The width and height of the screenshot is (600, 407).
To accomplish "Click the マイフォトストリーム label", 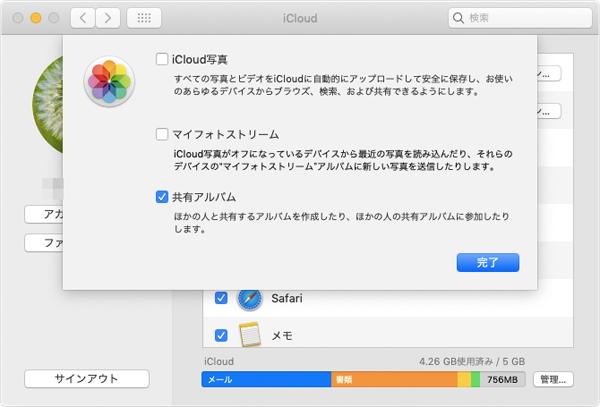I will pyautogui.click(x=225, y=135).
